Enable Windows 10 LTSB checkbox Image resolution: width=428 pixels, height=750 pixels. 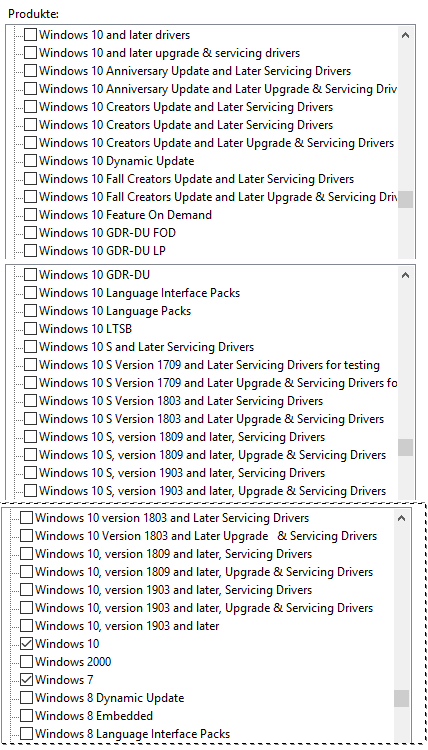30,329
